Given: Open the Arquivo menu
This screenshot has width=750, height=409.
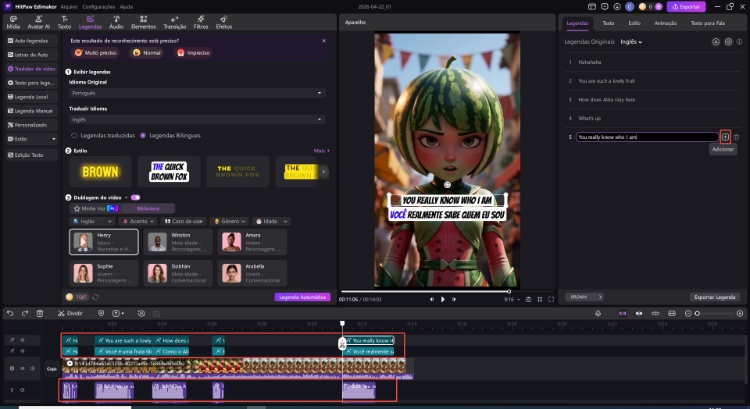Looking at the screenshot, I should [x=69, y=7].
